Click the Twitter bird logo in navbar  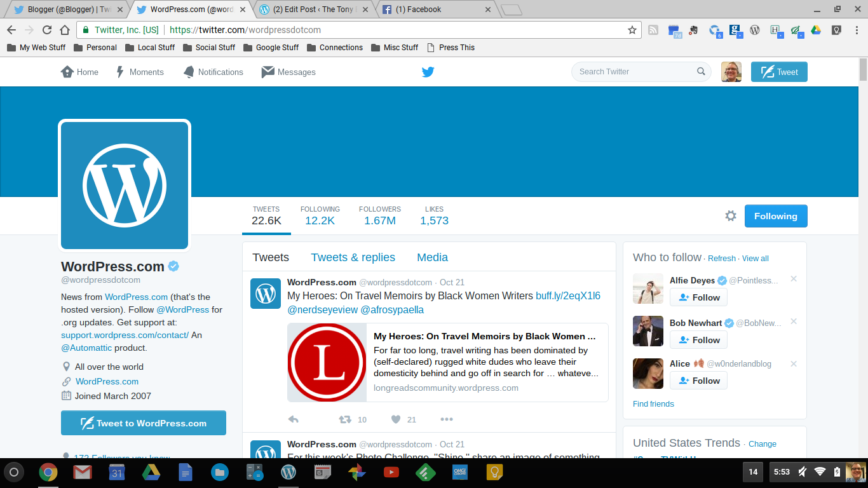428,72
